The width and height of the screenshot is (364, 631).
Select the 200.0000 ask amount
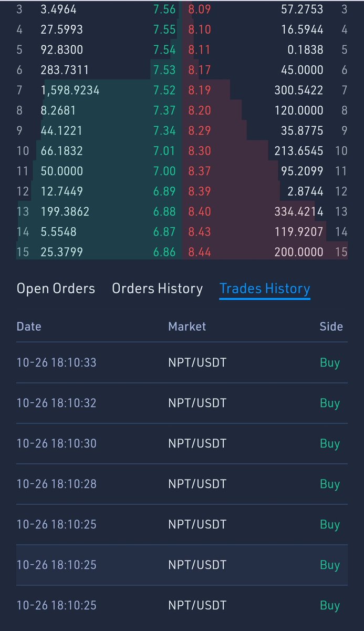[x=299, y=252]
